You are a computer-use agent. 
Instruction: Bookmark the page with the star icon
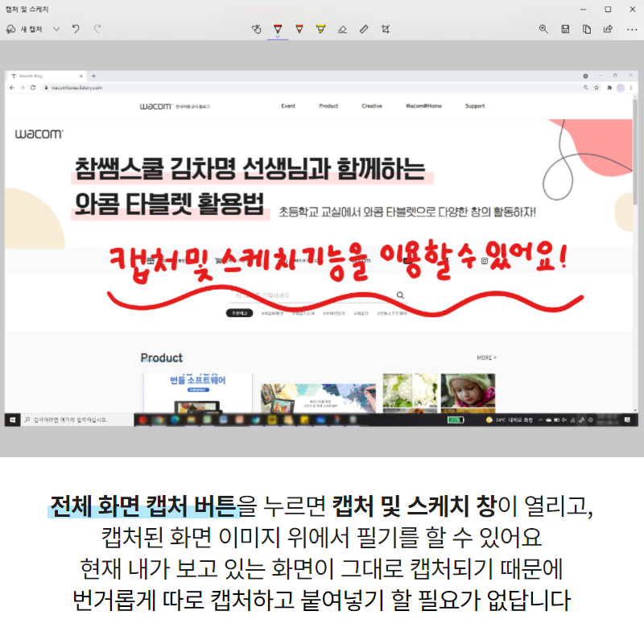point(597,88)
